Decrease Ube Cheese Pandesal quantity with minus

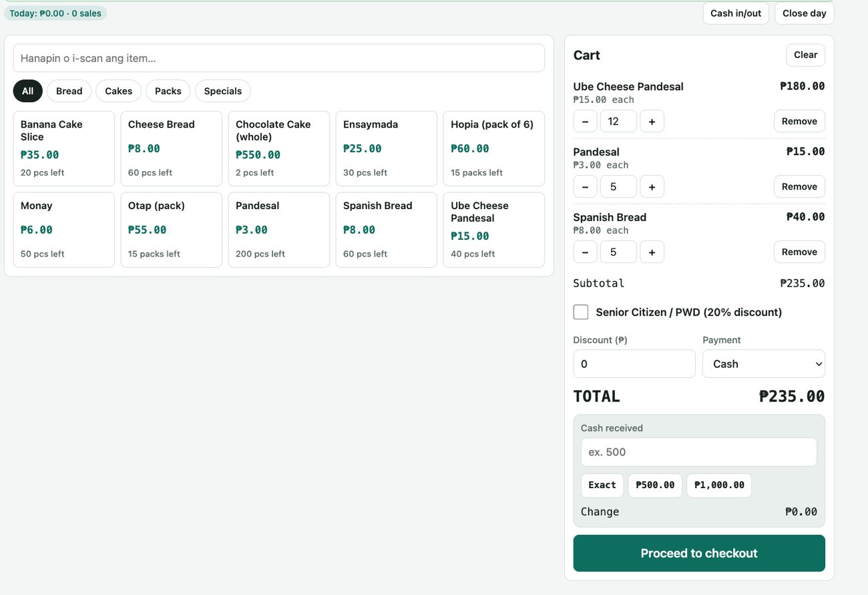tap(585, 121)
